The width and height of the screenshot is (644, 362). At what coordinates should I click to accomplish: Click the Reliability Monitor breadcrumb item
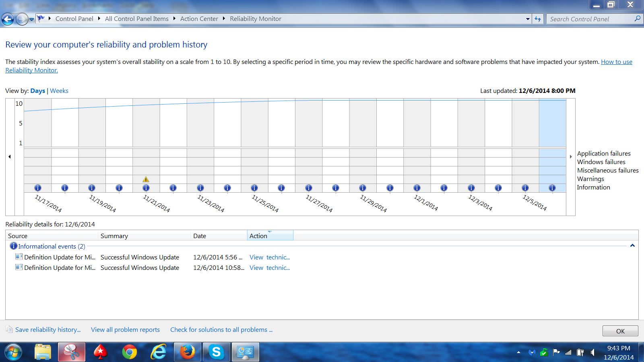pyautogui.click(x=256, y=19)
